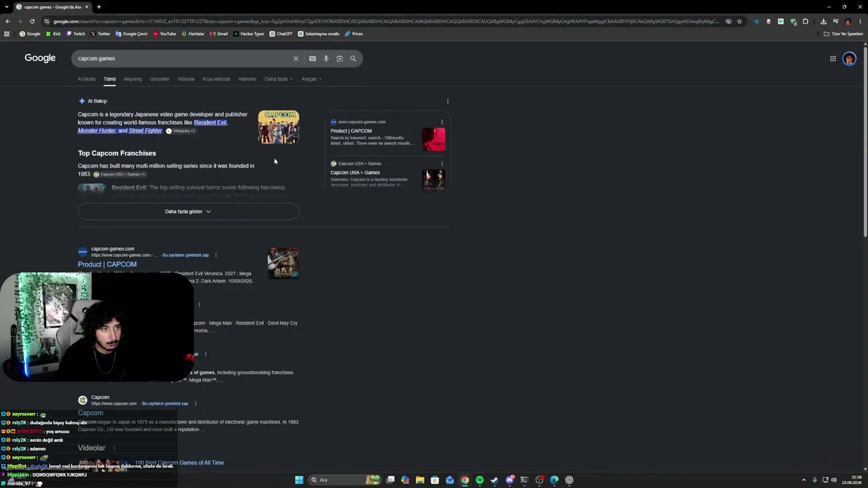868x488 pixels.
Task: Reload the current page
Action: pos(32,21)
